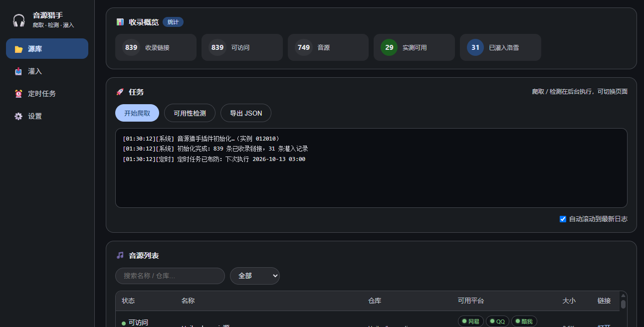The image size is (644, 327).
Task: Click the 大小 column header
Action: click(569, 301)
